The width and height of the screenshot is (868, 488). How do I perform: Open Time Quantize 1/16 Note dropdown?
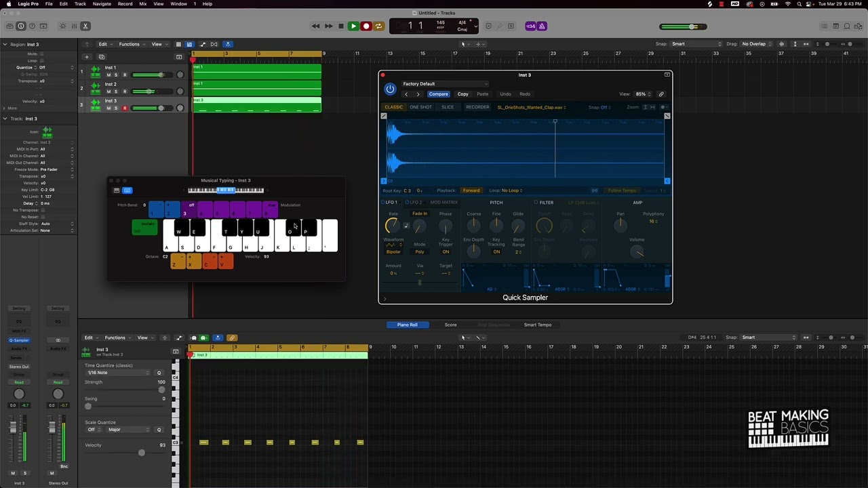(x=117, y=373)
